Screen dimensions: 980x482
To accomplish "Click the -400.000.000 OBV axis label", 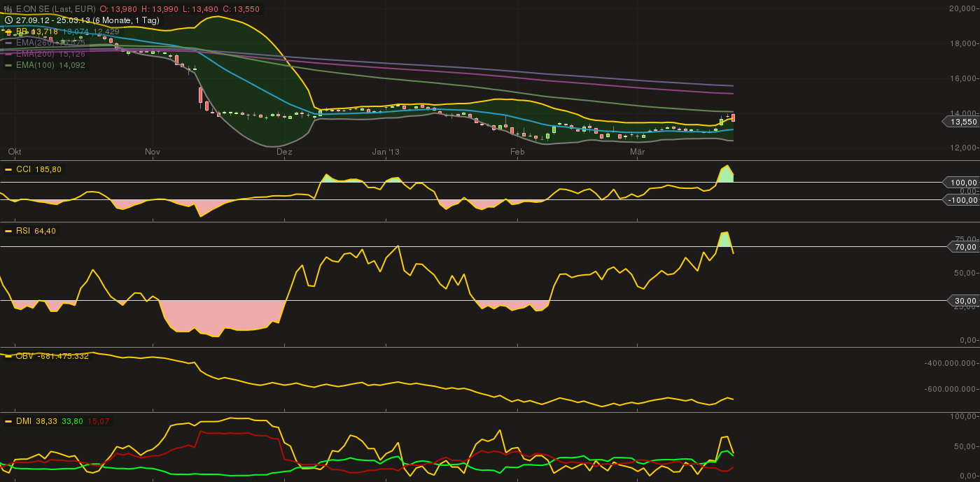I will [951, 363].
